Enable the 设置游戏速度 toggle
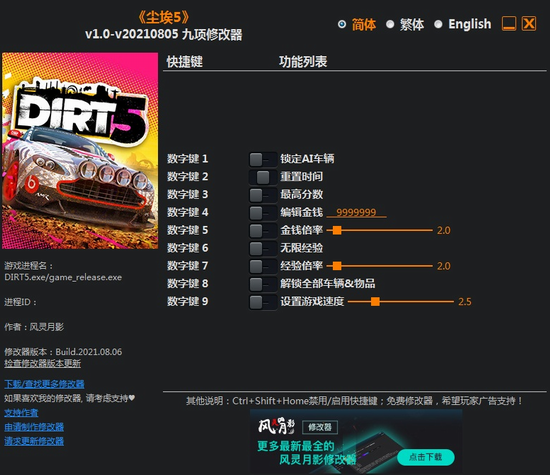550x475 pixels. pyautogui.click(x=263, y=302)
